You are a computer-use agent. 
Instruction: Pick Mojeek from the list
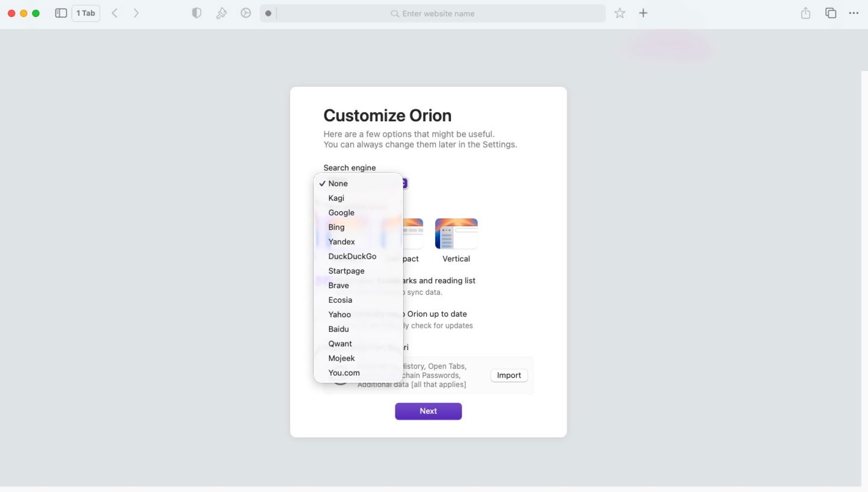click(358, 358)
